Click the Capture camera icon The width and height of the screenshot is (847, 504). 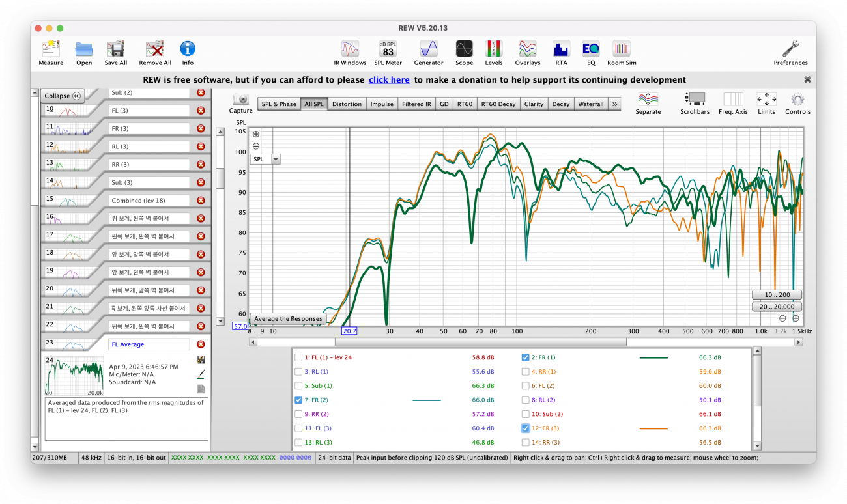pyautogui.click(x=241, y=99)
